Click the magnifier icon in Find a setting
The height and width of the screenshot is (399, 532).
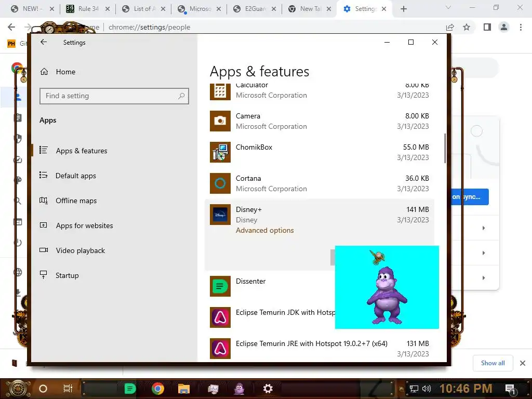point(181,96)
